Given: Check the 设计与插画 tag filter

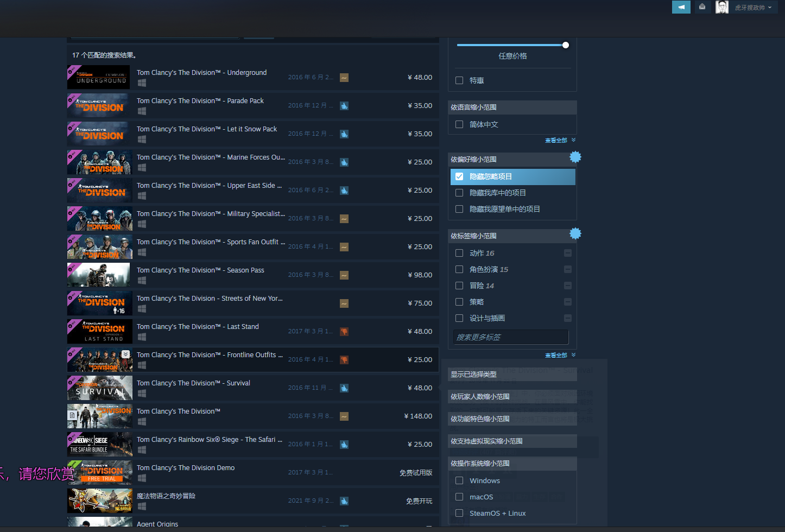Looking at the screenshot, I should [x=459, y=318].
